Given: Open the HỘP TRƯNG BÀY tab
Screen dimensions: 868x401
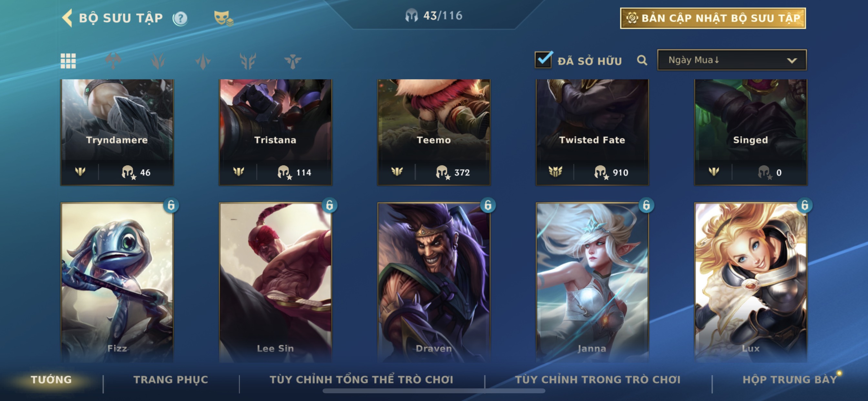Looking at the screenshot, I should [x=790, y=380].
